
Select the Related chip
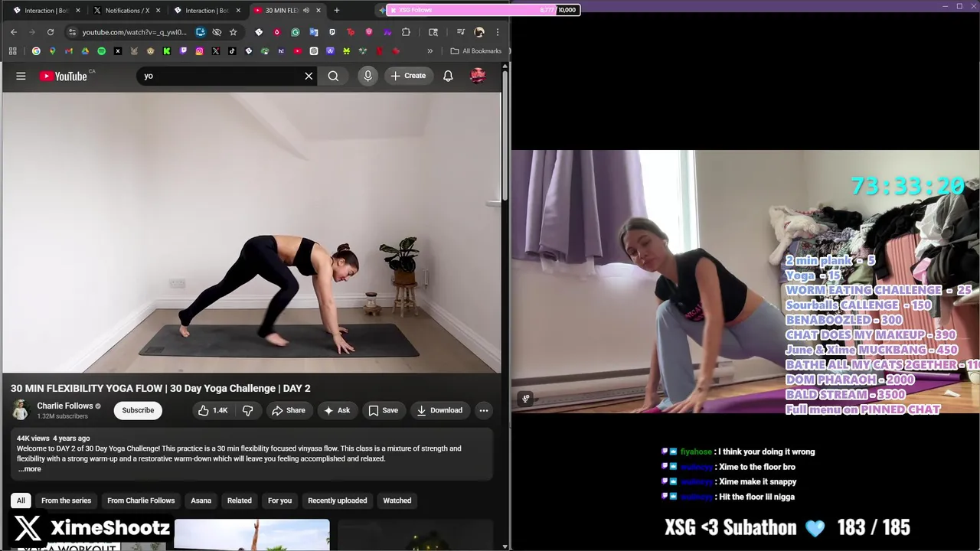239,500
